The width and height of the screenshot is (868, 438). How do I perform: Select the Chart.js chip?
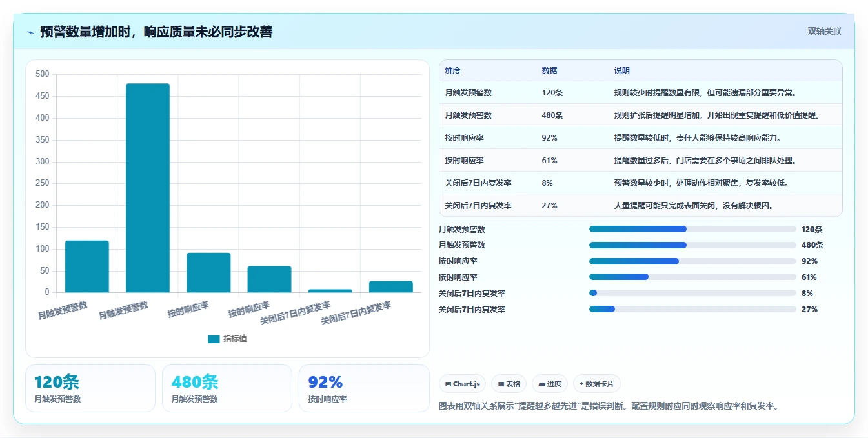[463, 384]
